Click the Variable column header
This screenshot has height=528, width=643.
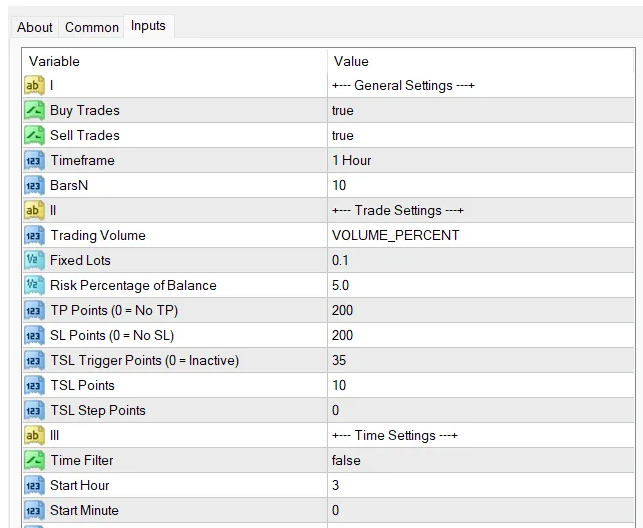tap(54, 61)
